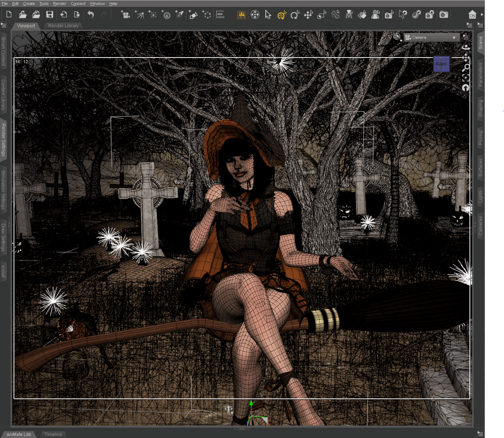The height and width of the screenshot is (438, 504).
Task: Open the Camera view selection dropdown
Action: pos(432,37)
